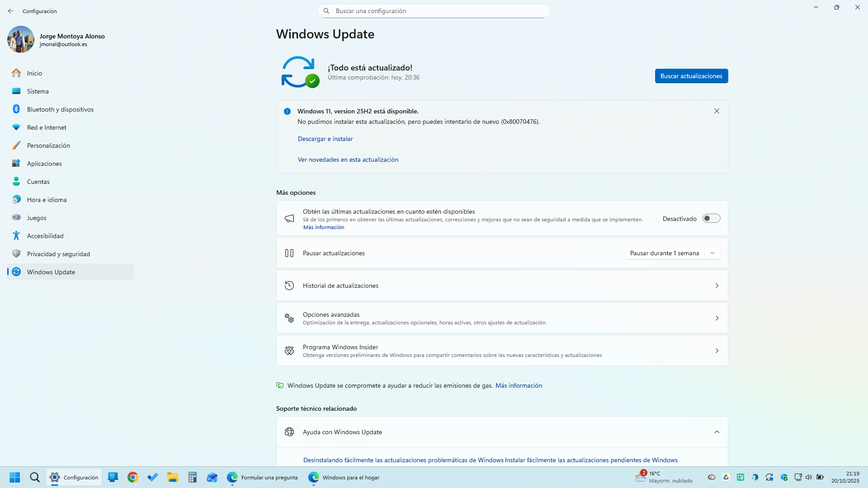The width and height of the screenshot is (868, 488).
Task: Open Red e Internet settings
Action: coord(47,127)
